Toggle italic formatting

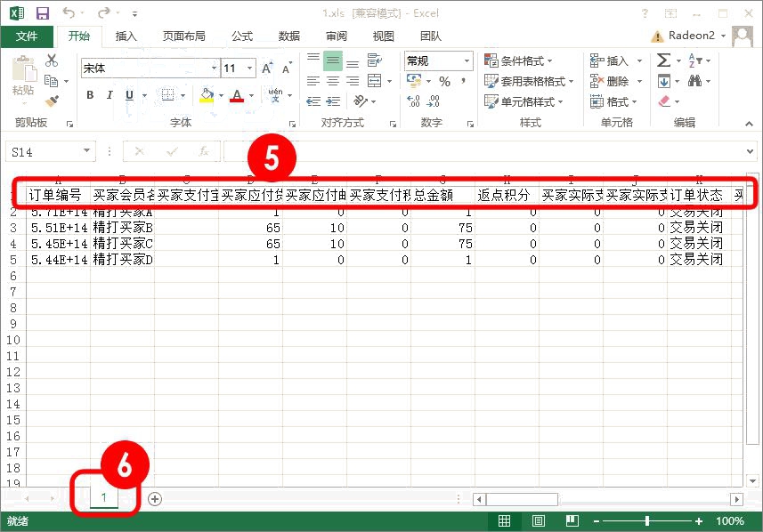[110, 95]
